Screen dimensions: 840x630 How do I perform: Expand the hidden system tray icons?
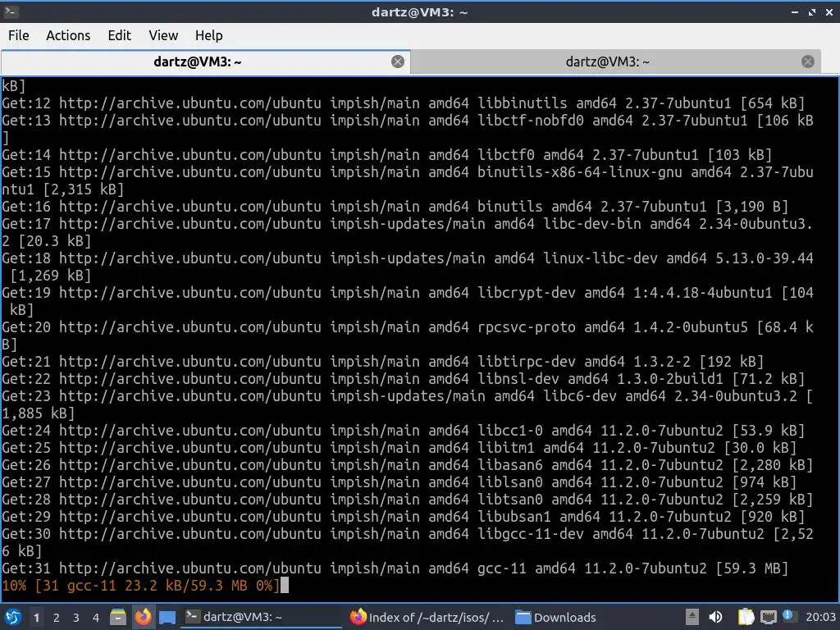(692, 617)
